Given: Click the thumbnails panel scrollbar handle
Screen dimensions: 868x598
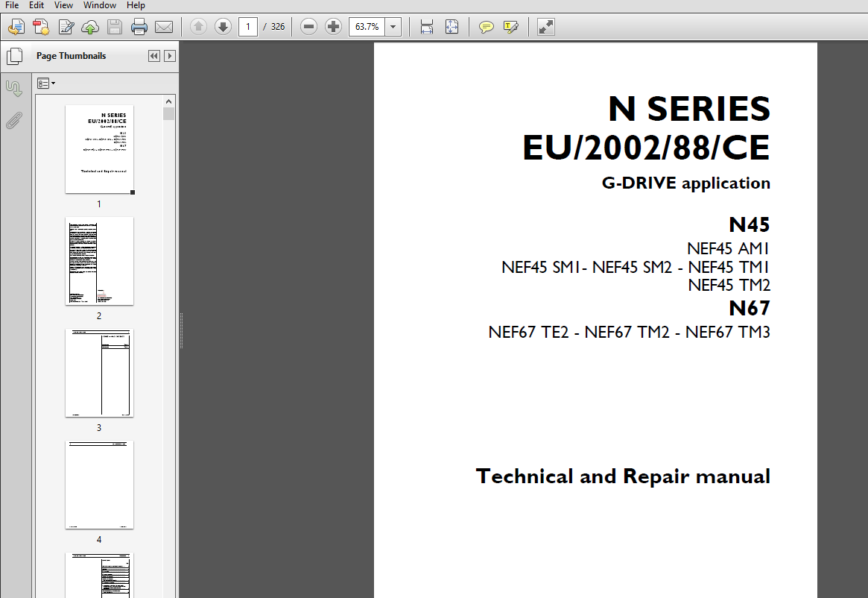Looking at the screenshot, I should click(x=169, y=114).
